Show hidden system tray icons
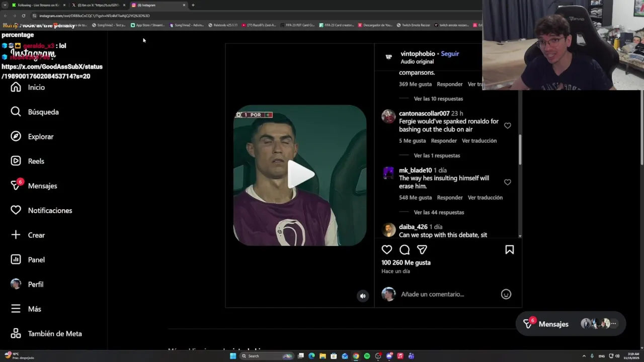The height and width of the screenshot is (362, 644). tap(584, 356)
